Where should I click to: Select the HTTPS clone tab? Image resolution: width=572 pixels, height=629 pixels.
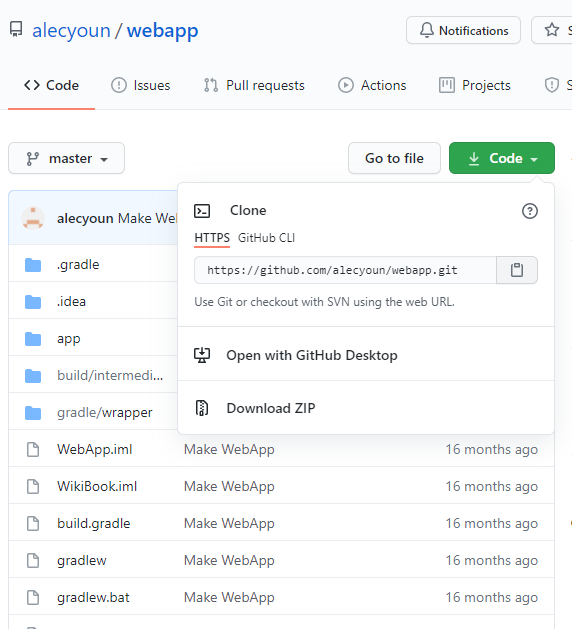(x=212, y=238)
